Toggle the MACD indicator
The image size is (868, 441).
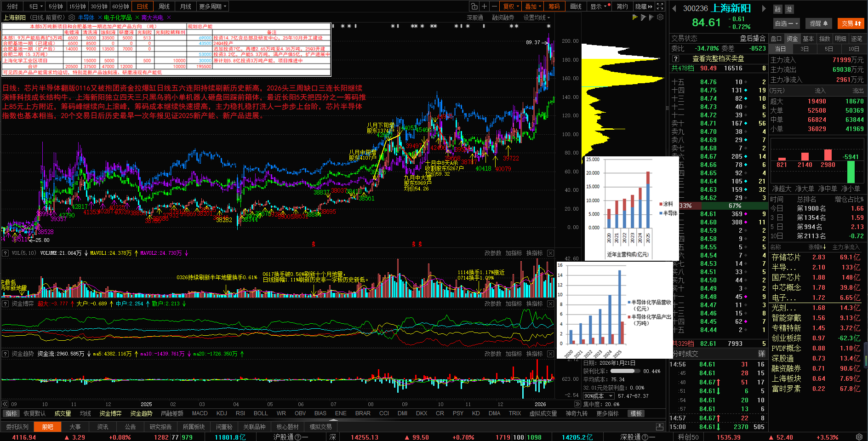pos(200,414)
